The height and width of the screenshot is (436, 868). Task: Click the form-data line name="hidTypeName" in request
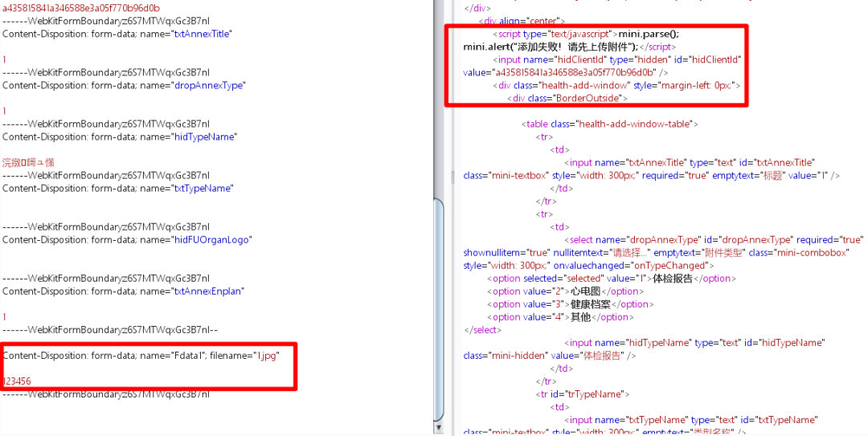click(x=119, y=137)
